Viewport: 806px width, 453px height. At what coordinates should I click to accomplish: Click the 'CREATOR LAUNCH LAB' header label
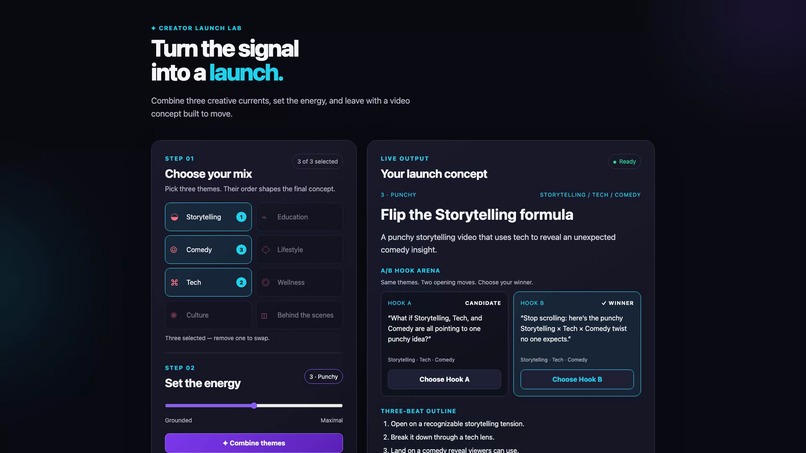tap(196, 28)
